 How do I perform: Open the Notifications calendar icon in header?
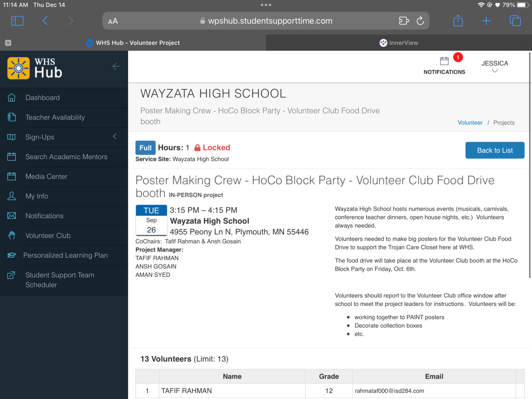(x=444, y=62)
